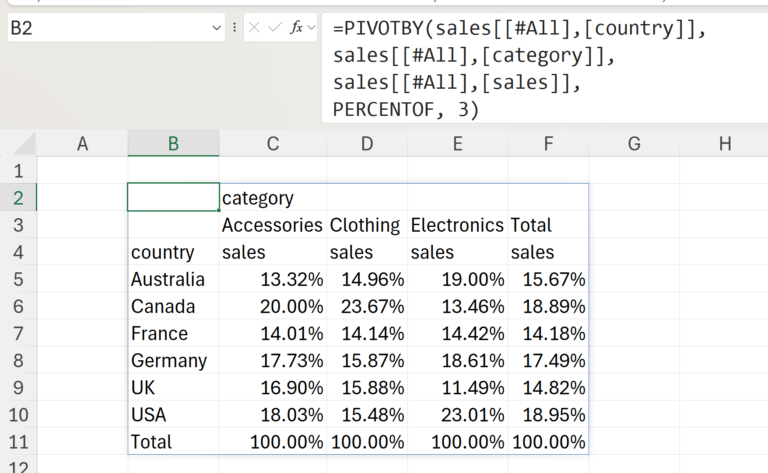Screen dimensions: 768x473
Task: Click the Enter checkmark icon in formula bar
Action: 276,28
